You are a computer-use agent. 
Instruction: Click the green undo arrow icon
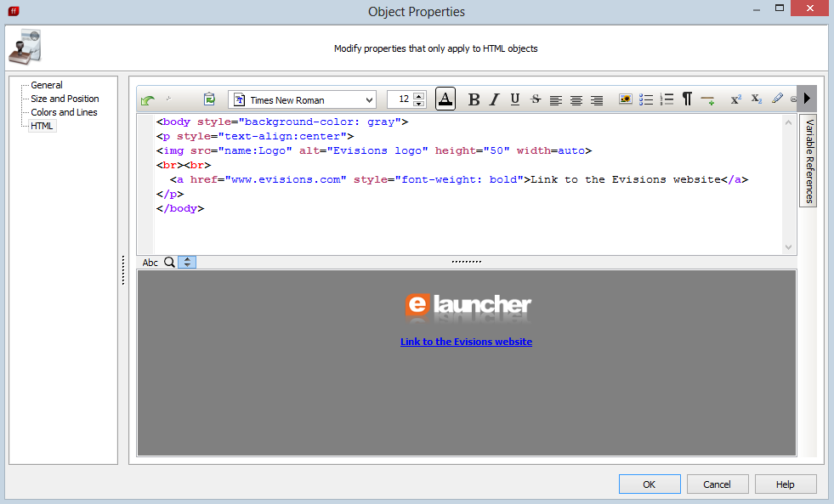click(x=148, y=100)
